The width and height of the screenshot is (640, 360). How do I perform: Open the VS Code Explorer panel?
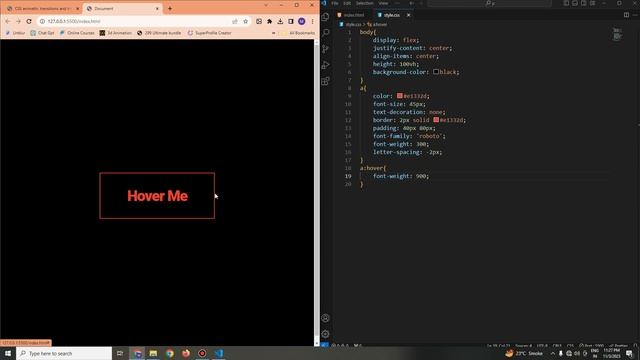325,17
